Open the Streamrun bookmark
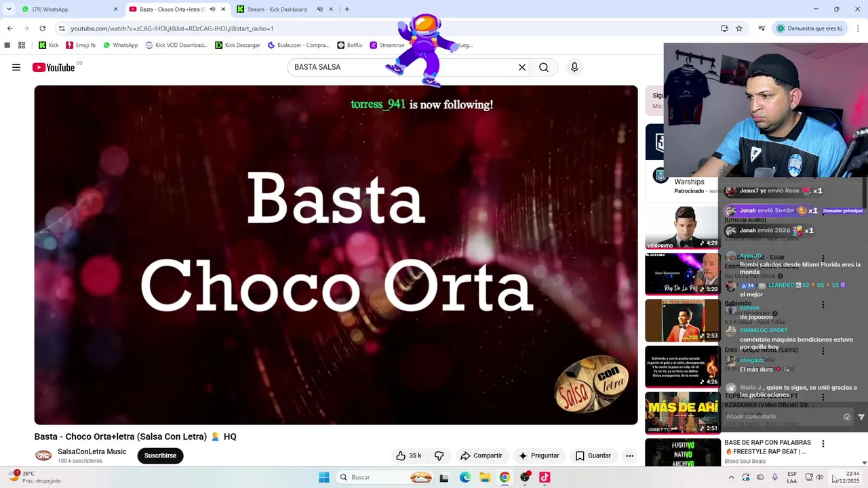The height and width of the screenshot is (488, 868). (387, 45)
